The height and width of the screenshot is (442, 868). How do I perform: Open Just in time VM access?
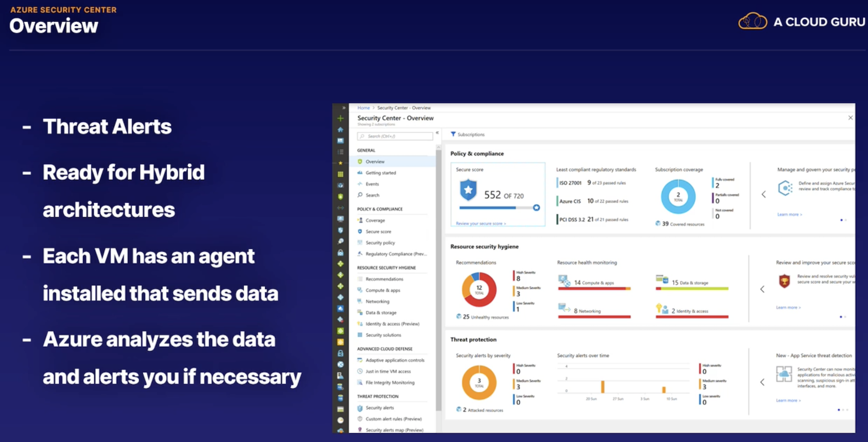pos(387,372)
